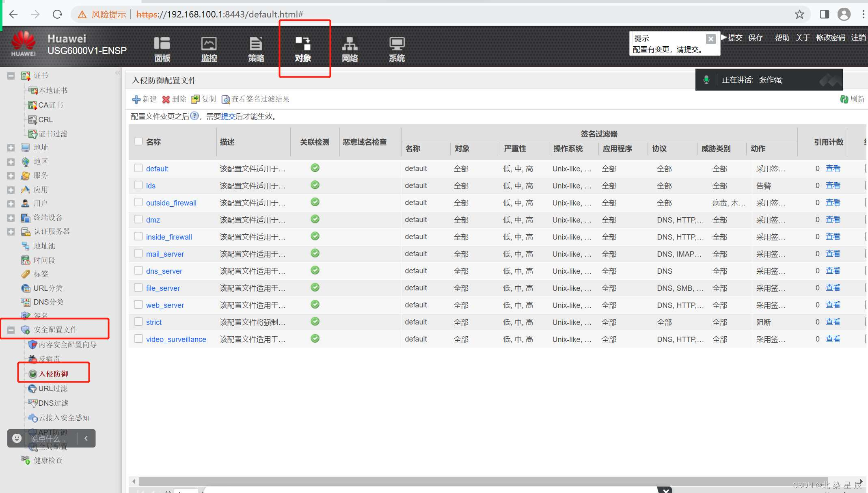Select URL过滤 in the sidebar
Image resolution: width=868 pixels, height=493 pixels.
(53, 389)
